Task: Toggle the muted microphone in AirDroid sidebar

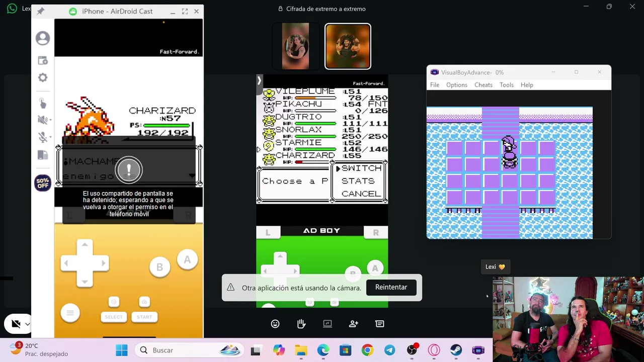Action: (42, 137)
